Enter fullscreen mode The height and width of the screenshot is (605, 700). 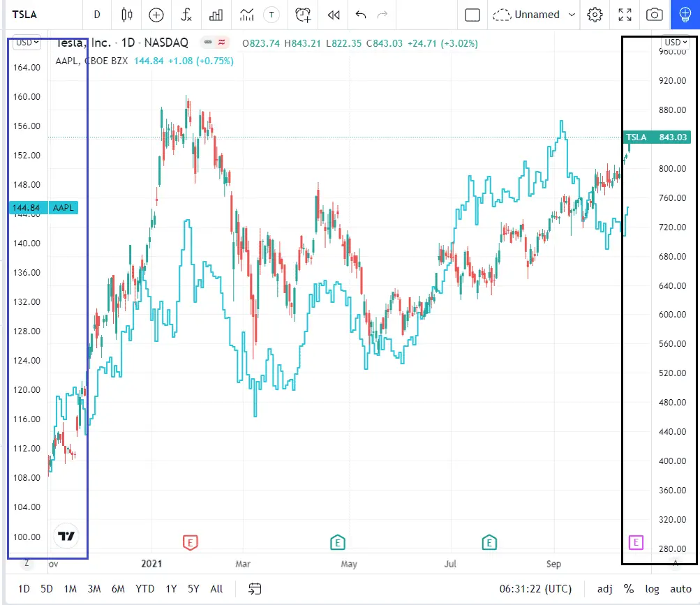coord(625,15)
